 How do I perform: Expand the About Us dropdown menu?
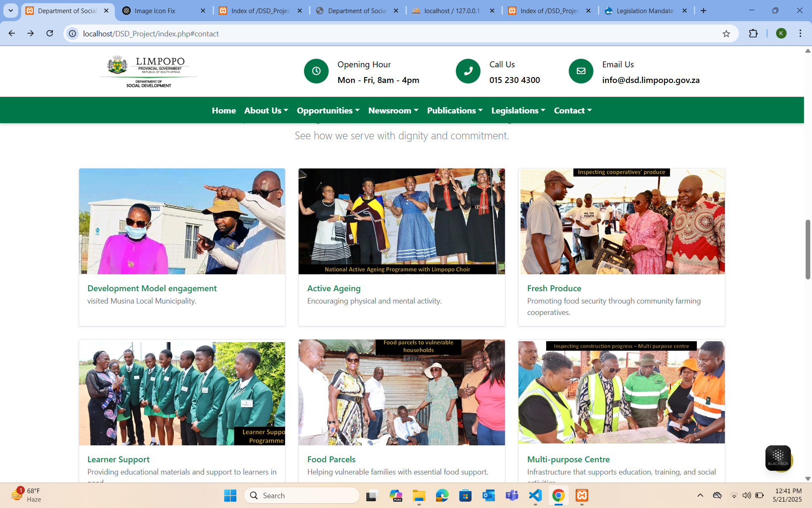click(266, 110)
